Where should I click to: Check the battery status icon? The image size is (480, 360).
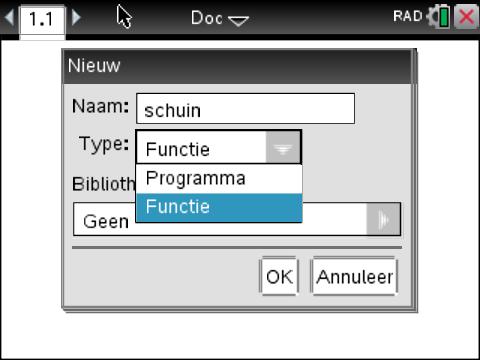pos(444,17)
